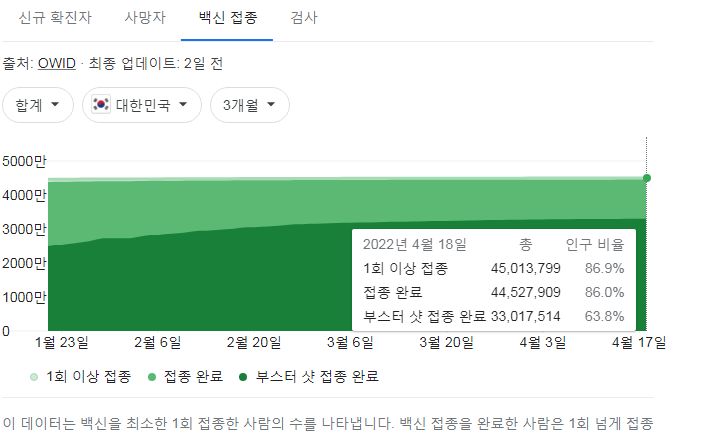Click the 4000만 y-axis label

point(24,195)
